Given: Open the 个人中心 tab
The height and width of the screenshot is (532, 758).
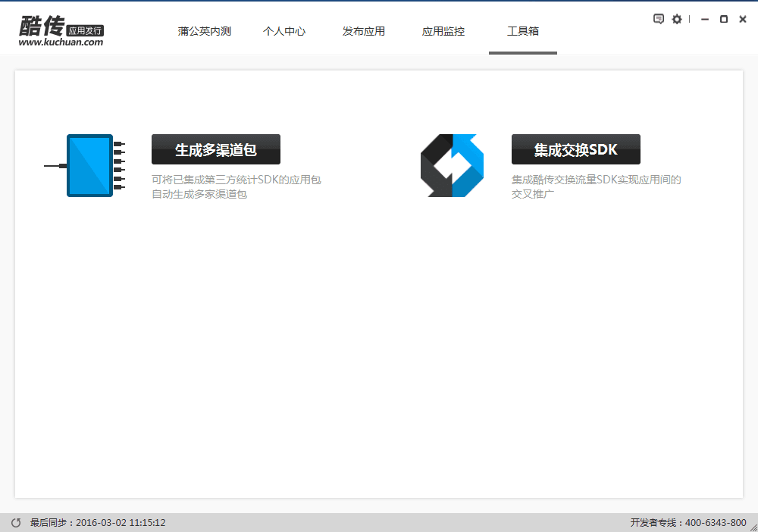Looking at the screenshot, I should click(284, 31).
